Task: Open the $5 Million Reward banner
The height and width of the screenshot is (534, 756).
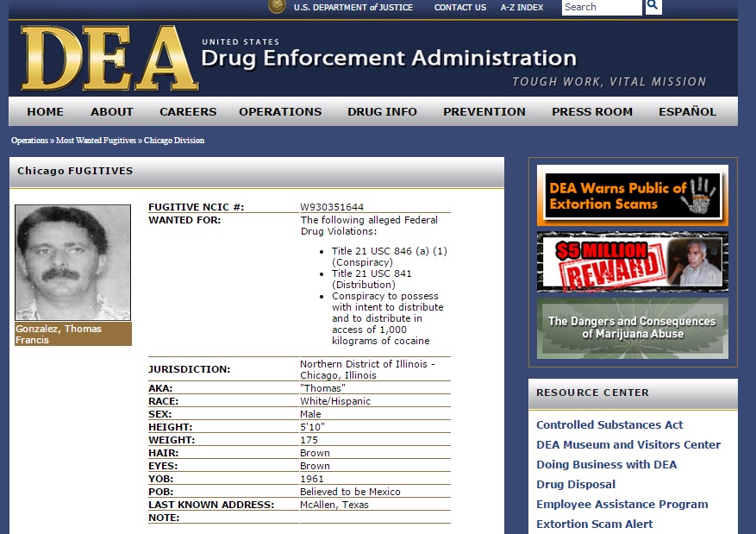Action: click(632, 261)
